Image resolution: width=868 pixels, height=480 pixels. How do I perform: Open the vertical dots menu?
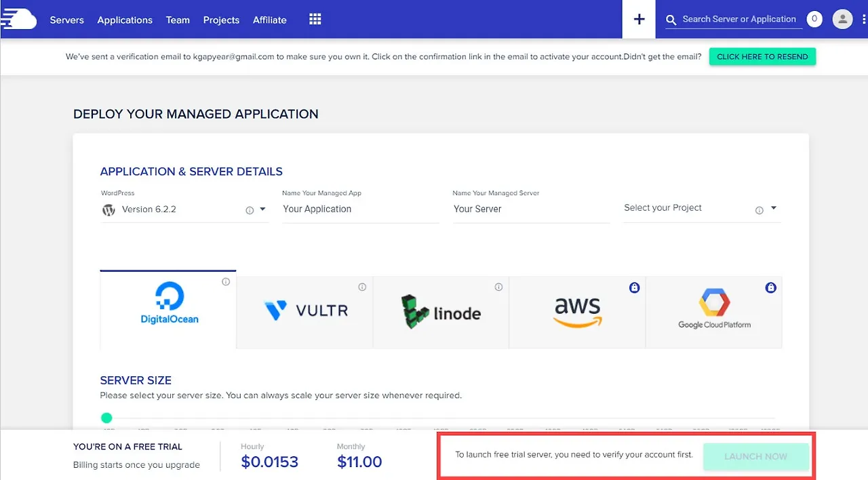(x=864, y=20)
